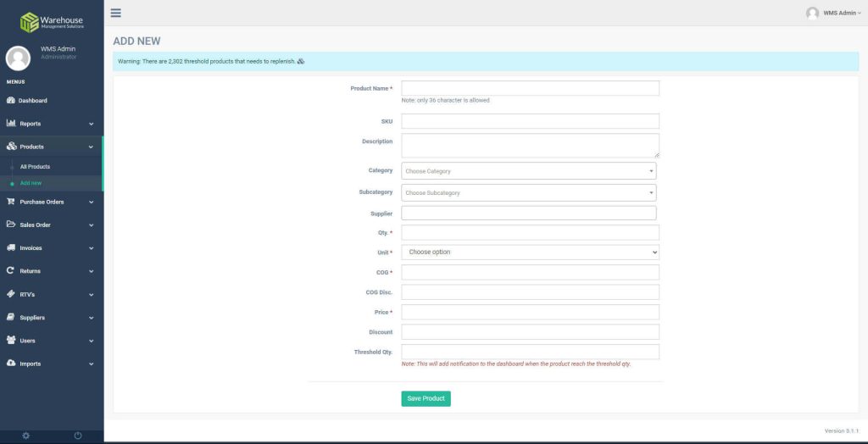
Task: Click the Dashboard palette icon
Action: coord(11,101)
